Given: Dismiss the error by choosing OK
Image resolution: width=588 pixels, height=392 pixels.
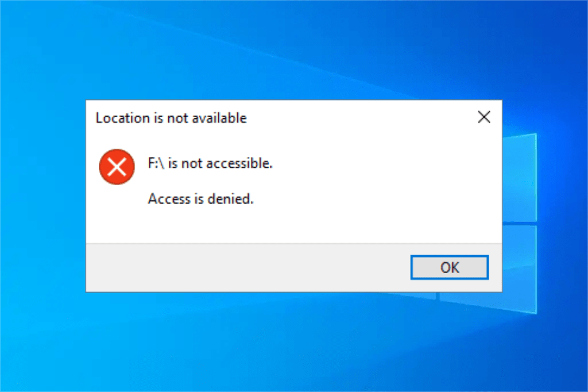Looking at the screenshot, I should pyautogui.click(x=449, y=267).
